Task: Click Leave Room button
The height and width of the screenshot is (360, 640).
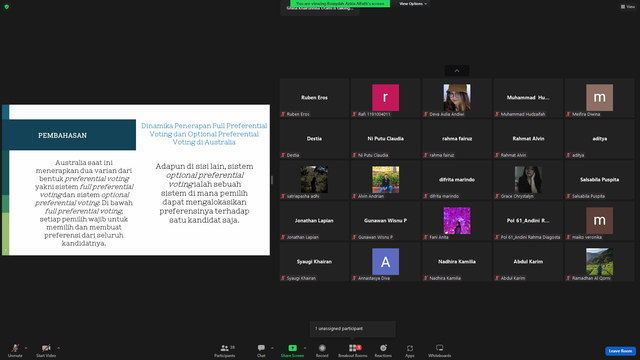Action: coord(620,351)
